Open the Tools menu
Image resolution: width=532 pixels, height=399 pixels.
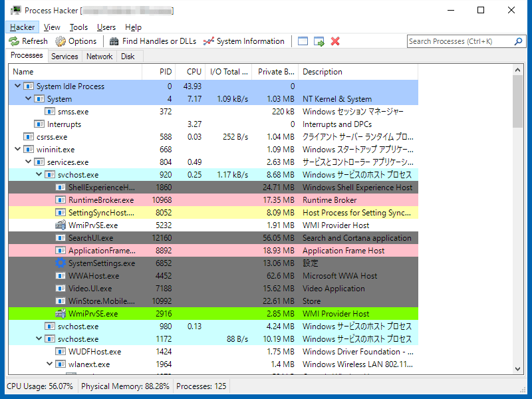point(78,27)
